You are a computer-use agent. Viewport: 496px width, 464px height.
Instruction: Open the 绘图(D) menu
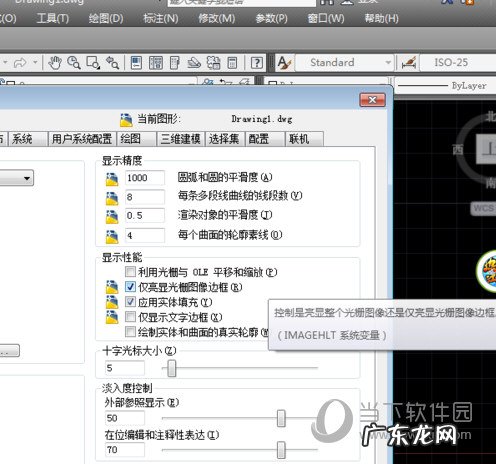[x=106, y=18]
